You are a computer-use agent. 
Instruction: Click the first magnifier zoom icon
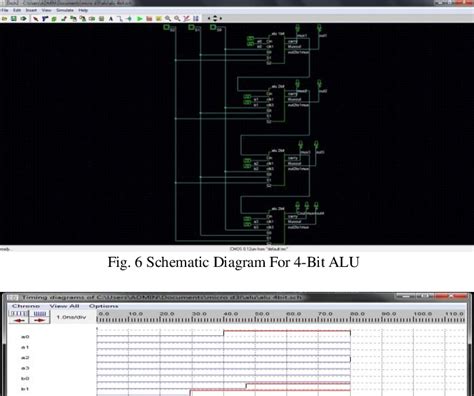point(168,19)
